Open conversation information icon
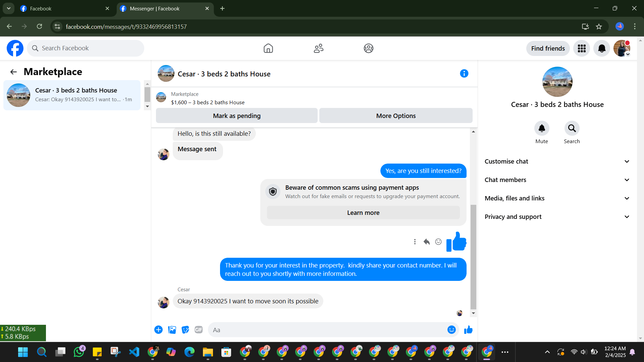Image resolution: width=644 pixels, height=362 pixels. [x=464, y=73]
